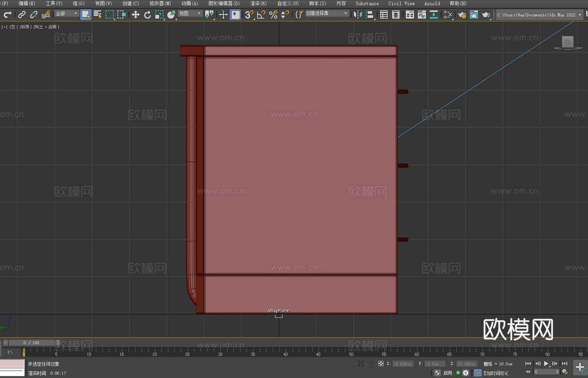Click Isolate Selection toggle icon
Screen dimensions: 588x378
pyautogui.click(x=361, y=364)
